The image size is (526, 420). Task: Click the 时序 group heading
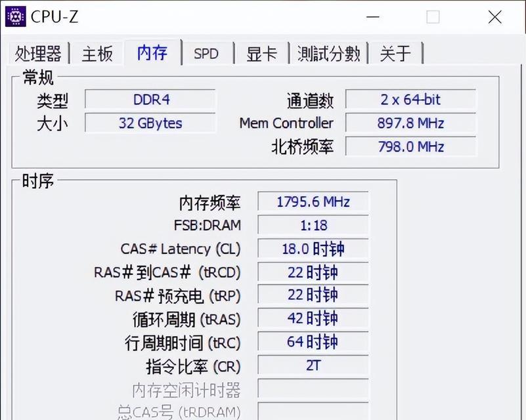pos(38,181)
